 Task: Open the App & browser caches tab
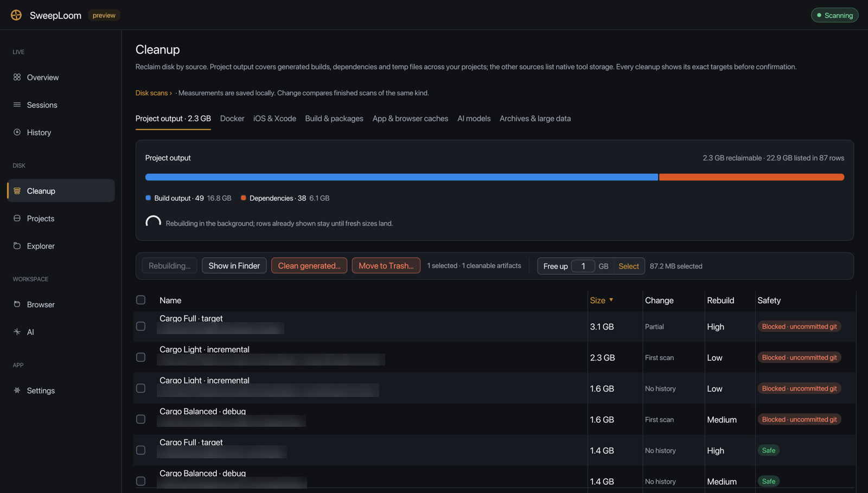tap(410, 118)
